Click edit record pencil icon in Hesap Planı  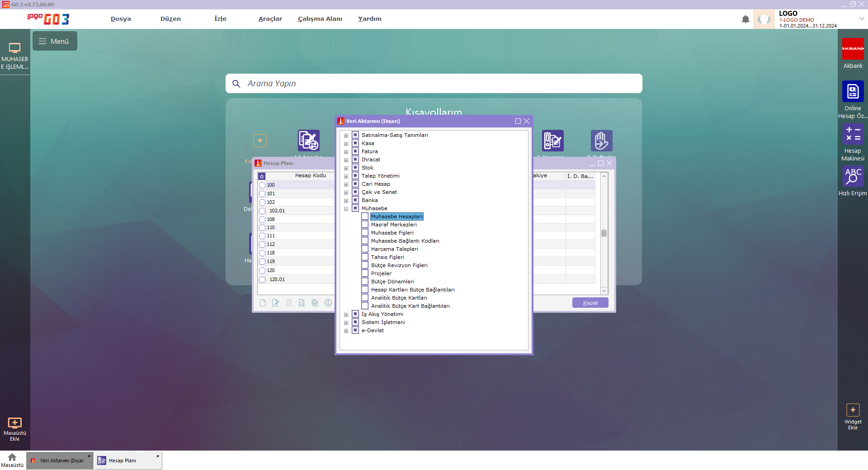(x=275, y=303)
